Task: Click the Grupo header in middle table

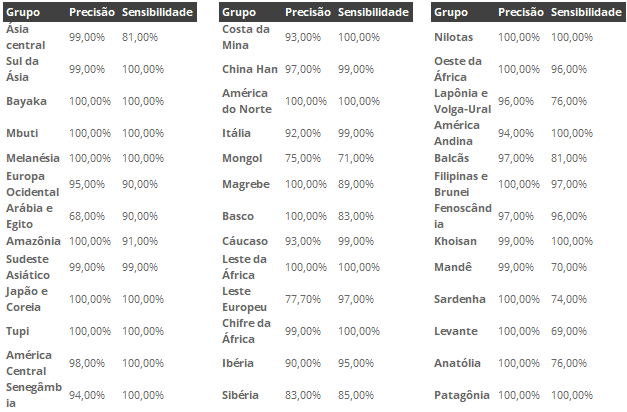Action: (239, 13)
